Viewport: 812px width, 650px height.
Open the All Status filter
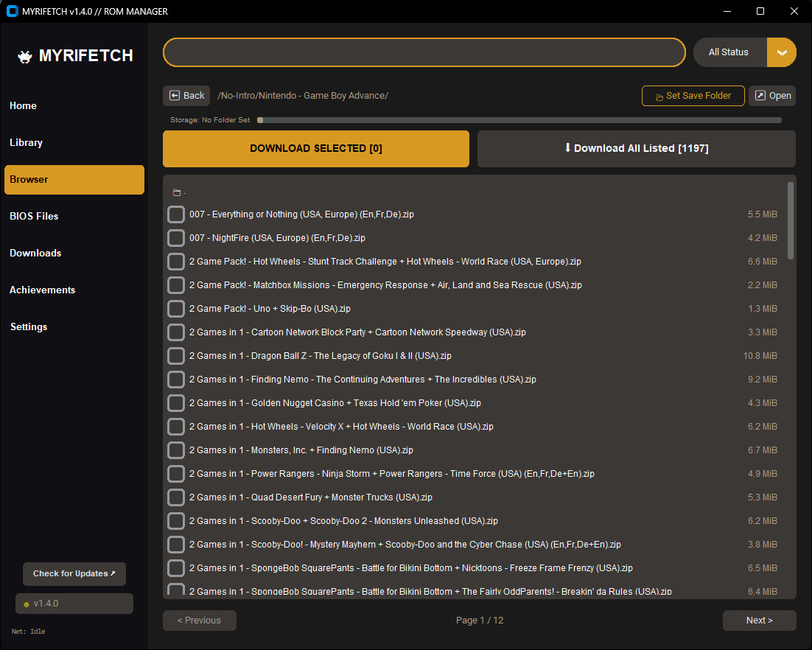pyautogui.click(x=745, y=52)
